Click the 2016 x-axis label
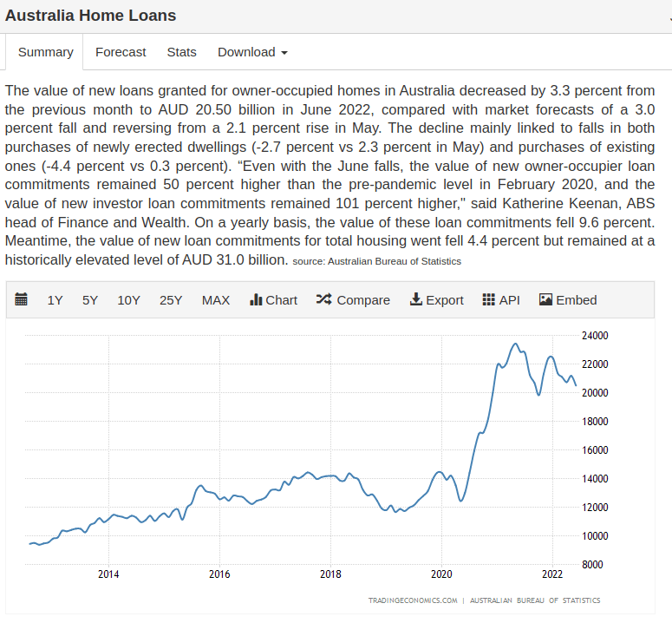The width and height of the screenshot is (672, 623). pos(219,574)
